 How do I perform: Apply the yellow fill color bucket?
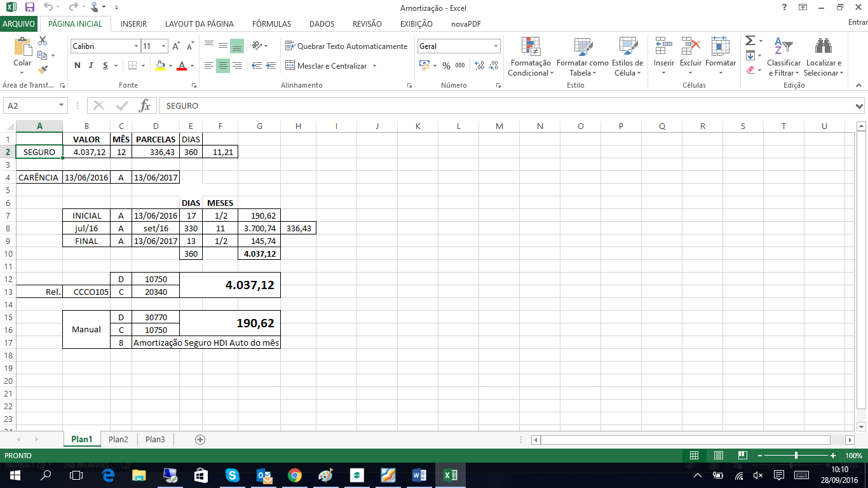(x=160, y=65)
